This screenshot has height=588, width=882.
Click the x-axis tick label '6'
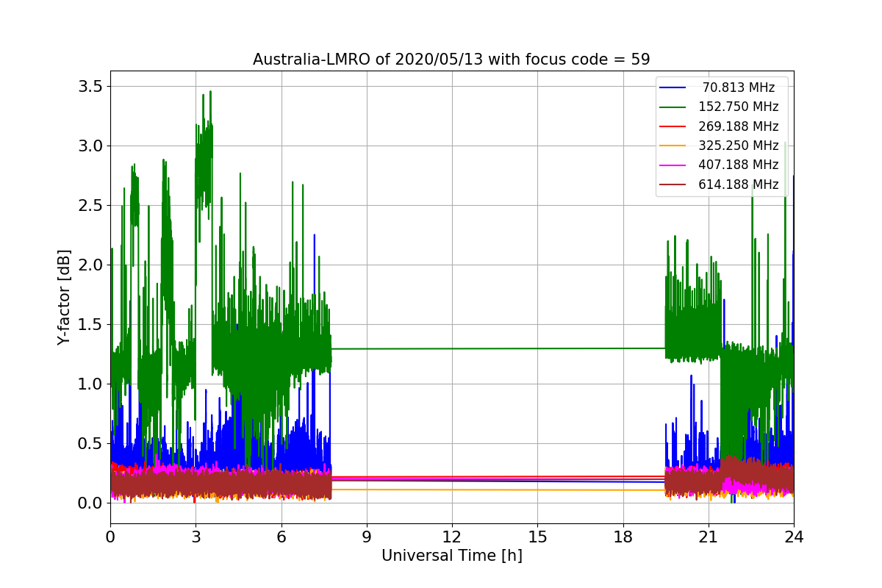pos(281,537)
